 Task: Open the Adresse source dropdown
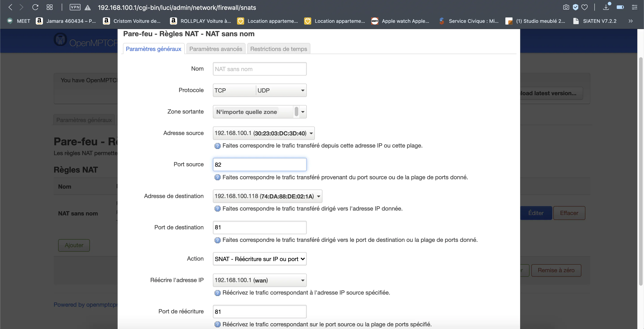[x=311, y=133]
